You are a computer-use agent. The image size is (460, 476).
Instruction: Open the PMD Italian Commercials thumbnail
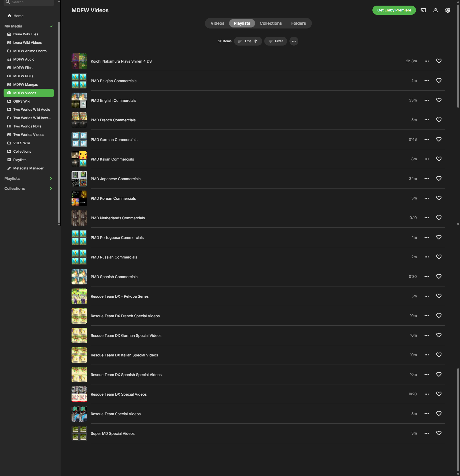point(79,159)
